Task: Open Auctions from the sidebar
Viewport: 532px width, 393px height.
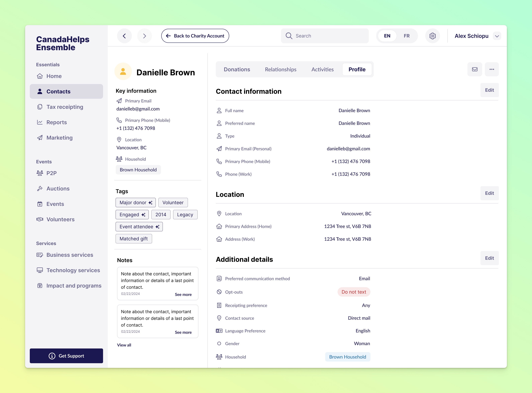Action: coord(58,188)
